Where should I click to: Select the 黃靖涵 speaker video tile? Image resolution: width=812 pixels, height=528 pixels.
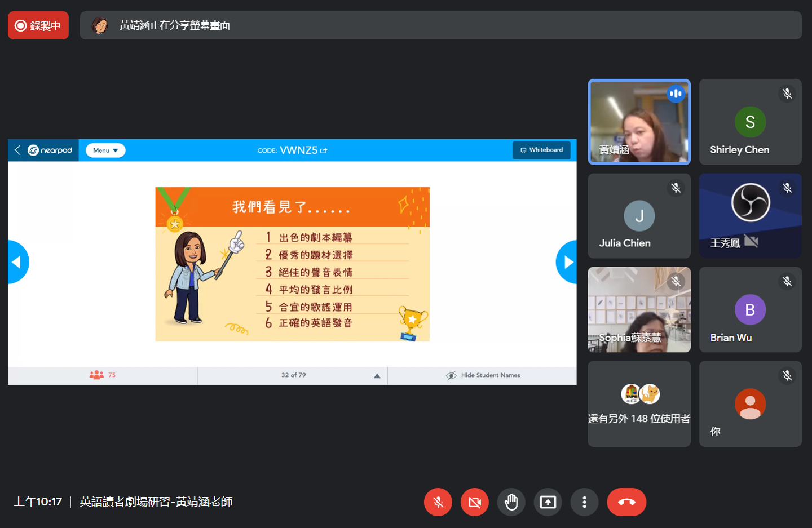[639, 122]
